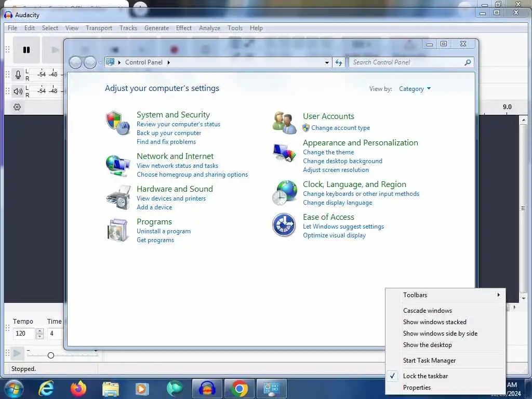Click the Tempo value field showing 120
532x399 pixels.
click(24, 334)
